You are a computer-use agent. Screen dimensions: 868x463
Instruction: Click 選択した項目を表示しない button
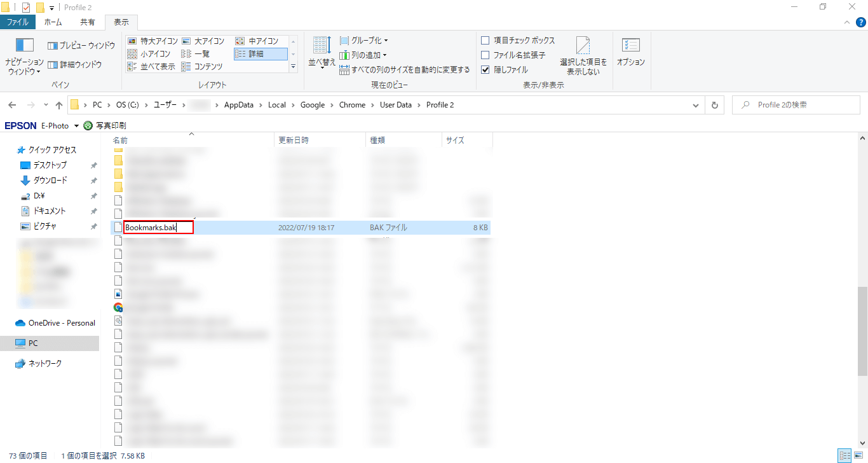tap(583, 56)
